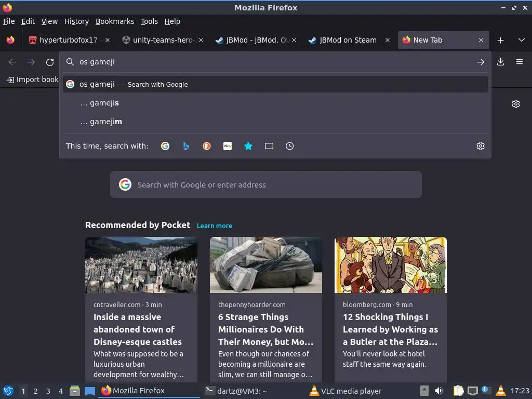
Task: Open '12 Shocking Things I Learned' headline
Action: pyautogui.click(x=390, y=329)
